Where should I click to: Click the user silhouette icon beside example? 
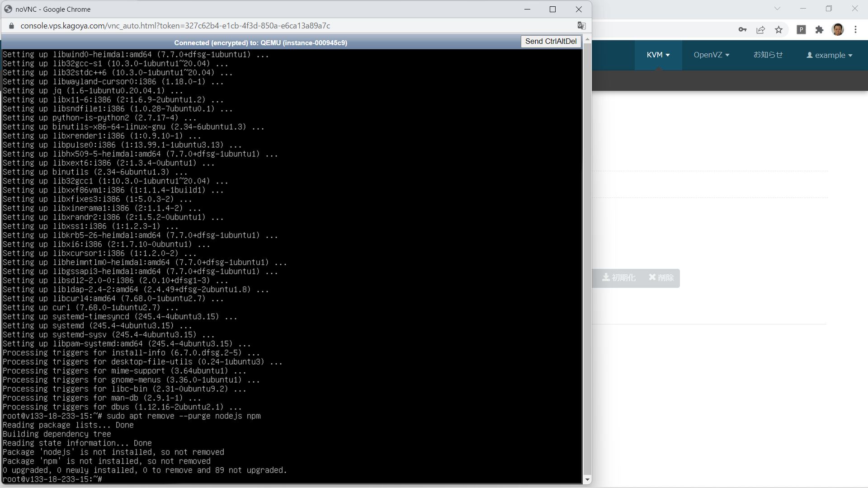(x=809, y=55)
